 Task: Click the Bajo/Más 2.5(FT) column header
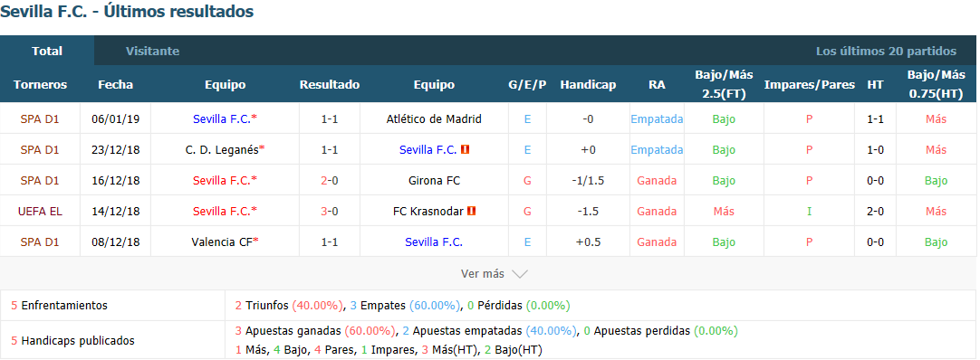tap(724, 83)
